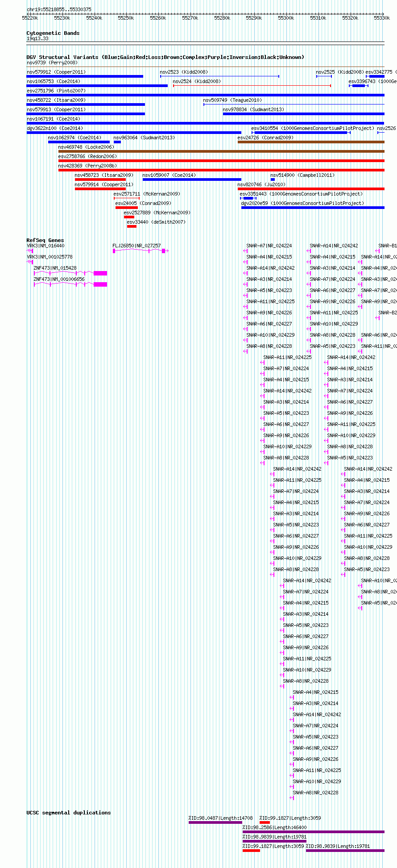The image size is (397, 868).
Task: Select the esv2751796 (Pinto2007) variant
Action: tap(205, 95)
